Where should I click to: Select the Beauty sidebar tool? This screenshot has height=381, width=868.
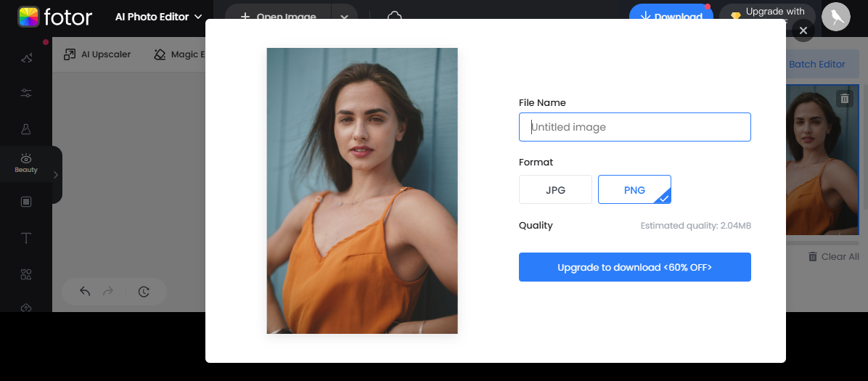coord(26,163)
